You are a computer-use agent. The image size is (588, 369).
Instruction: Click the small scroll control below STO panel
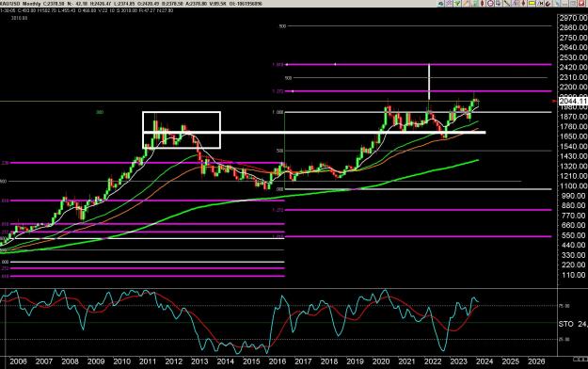coord(580,360)
